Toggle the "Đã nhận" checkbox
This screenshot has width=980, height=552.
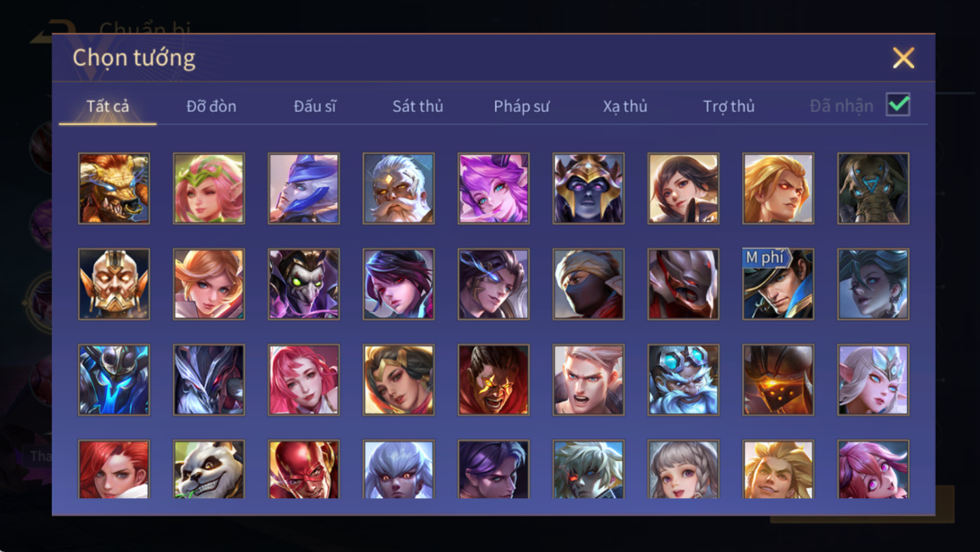[898, 104]
